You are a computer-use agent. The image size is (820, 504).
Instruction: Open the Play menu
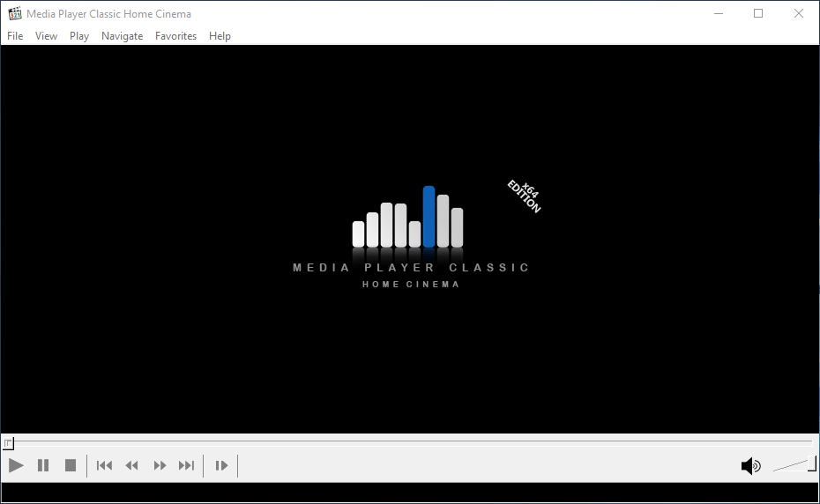[x=79, y=36]
